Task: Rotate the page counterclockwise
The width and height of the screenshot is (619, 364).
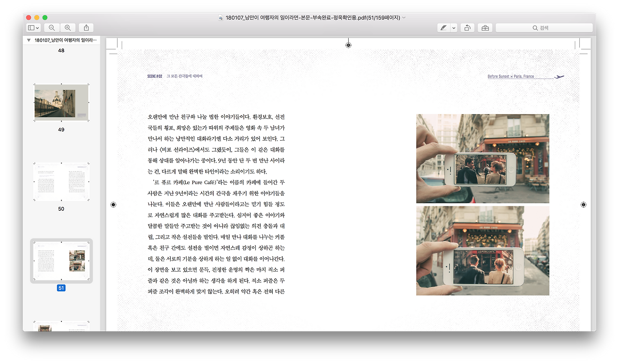Action: [x=467, y=28]
